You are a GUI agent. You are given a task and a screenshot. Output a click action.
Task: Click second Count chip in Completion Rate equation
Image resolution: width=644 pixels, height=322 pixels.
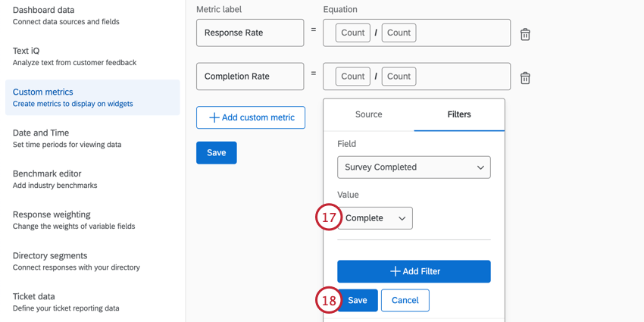click(x=399, y=77)
